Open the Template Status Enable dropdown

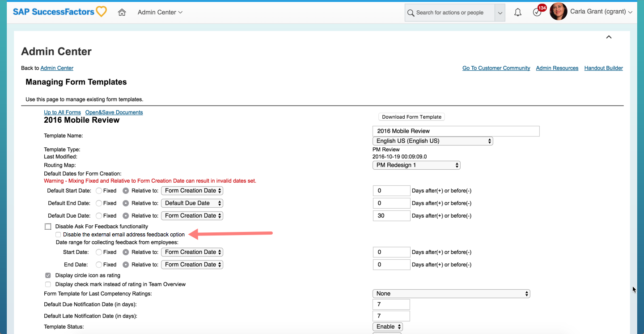point(387,327)
